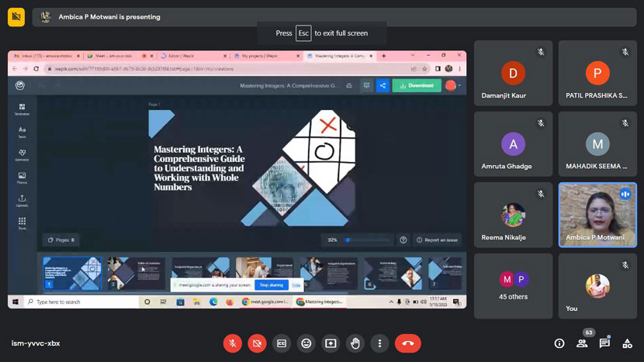Image resolution: width=644 pixels, height=362 pixels.
Task: Open Chrome tab search chevron
Action: pyautogui.click(x=412, y=55)
